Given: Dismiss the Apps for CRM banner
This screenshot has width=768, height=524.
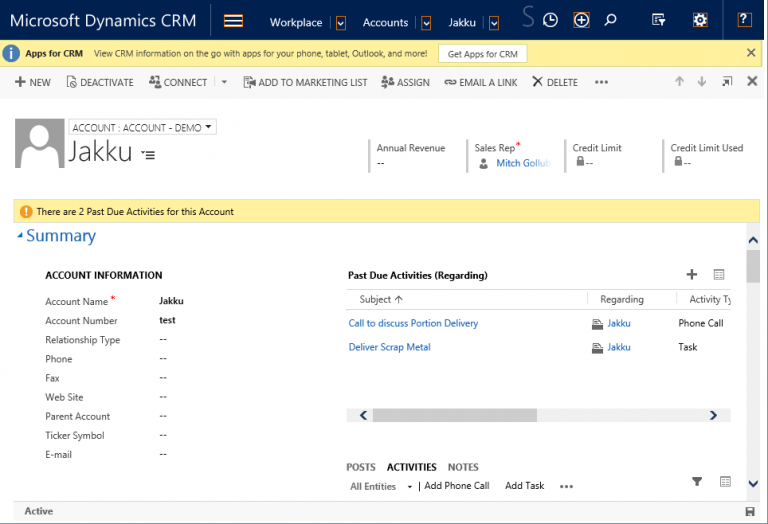Looking at the screenshot, I should [x=751, y=52].
